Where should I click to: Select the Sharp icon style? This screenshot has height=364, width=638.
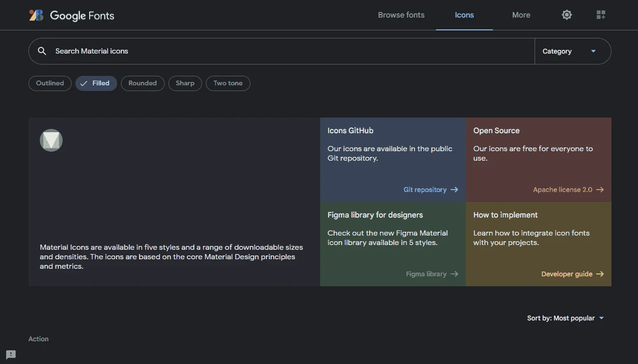pos(185,83)
